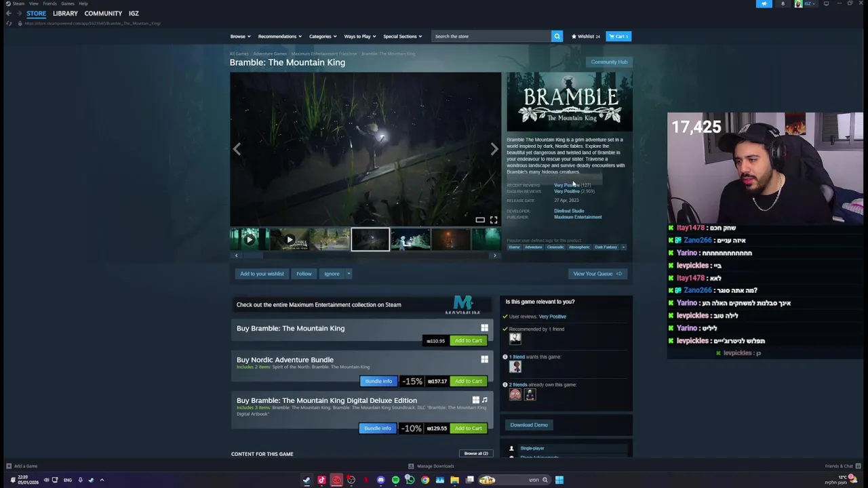The width and height of the screenshot is (868, 488).
Task: Open the Steam notifications bell
Action: pos(783,3)
